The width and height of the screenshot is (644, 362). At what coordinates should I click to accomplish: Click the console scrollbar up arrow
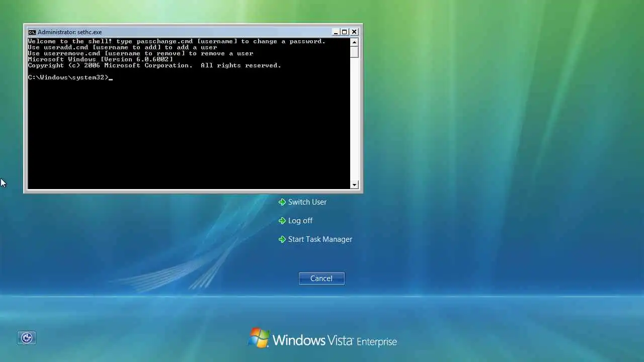coord(354,42)
